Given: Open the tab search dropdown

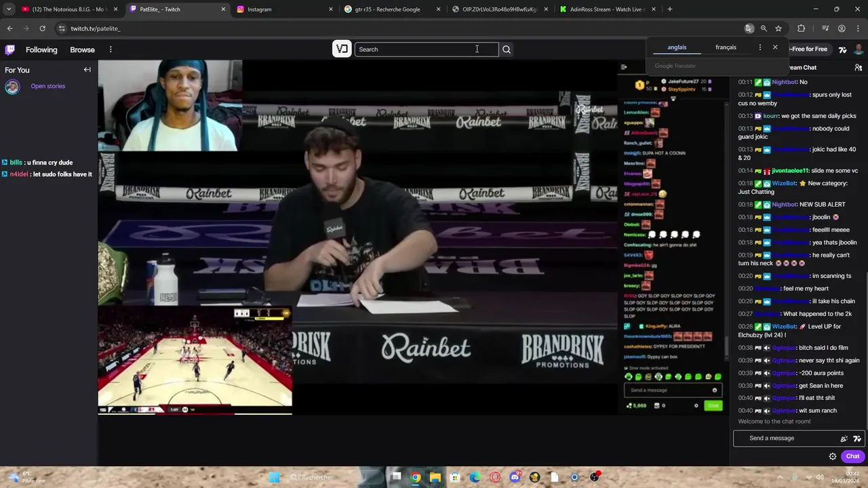Looking at the screenshot, I should pos(9,9).
